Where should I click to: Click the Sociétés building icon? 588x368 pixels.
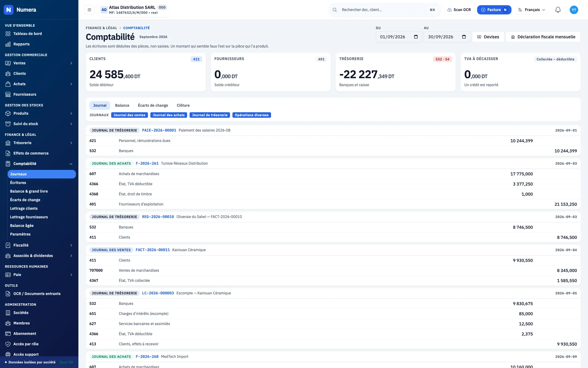pos(8,313)
